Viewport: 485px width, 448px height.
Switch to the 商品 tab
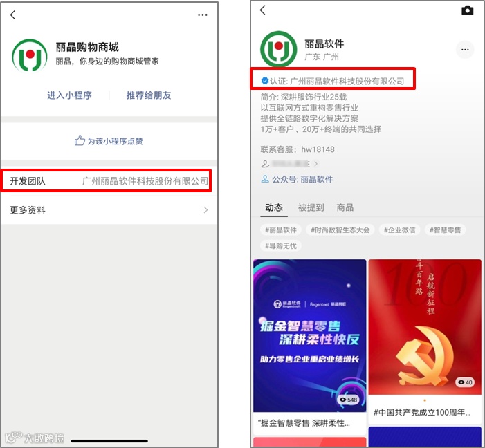click(345, 207)
